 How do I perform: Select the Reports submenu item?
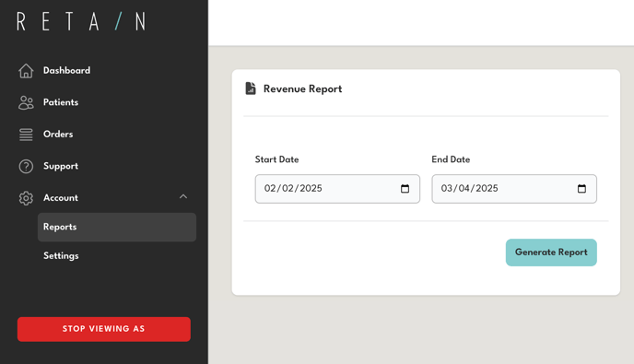click(117, 228)
